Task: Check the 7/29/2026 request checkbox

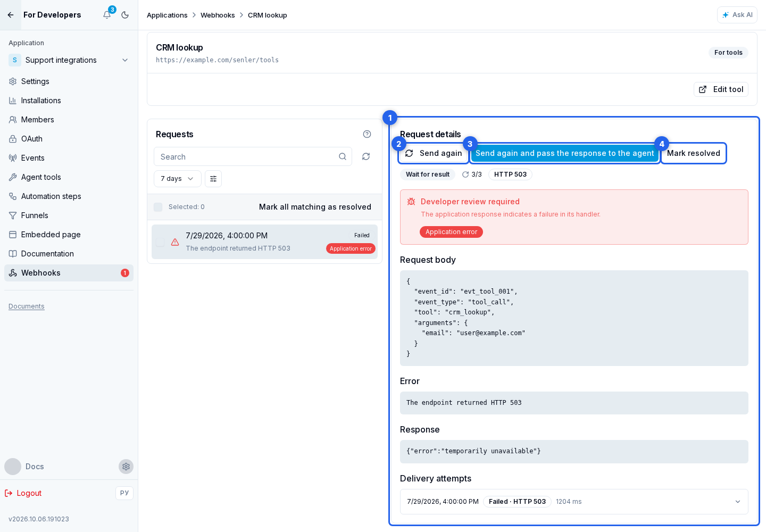Action: coord(160,242)
